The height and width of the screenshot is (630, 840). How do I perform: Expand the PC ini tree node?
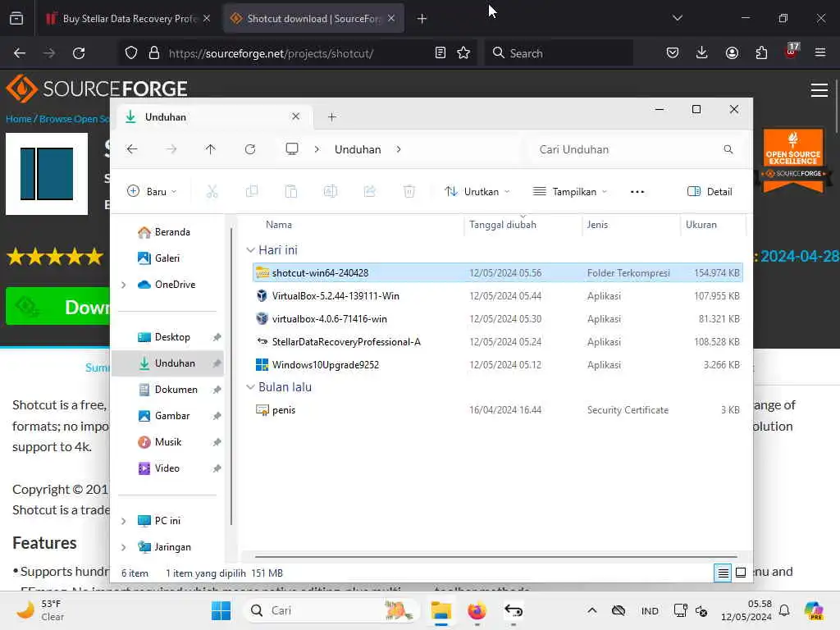124,521
